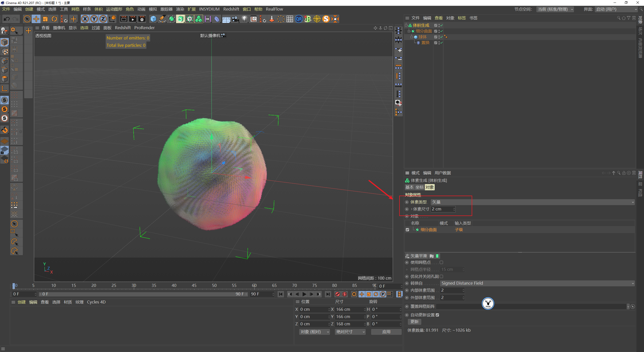Open the 运动图形 menu
Screen dimensions: 644x352
click(114, 9)
